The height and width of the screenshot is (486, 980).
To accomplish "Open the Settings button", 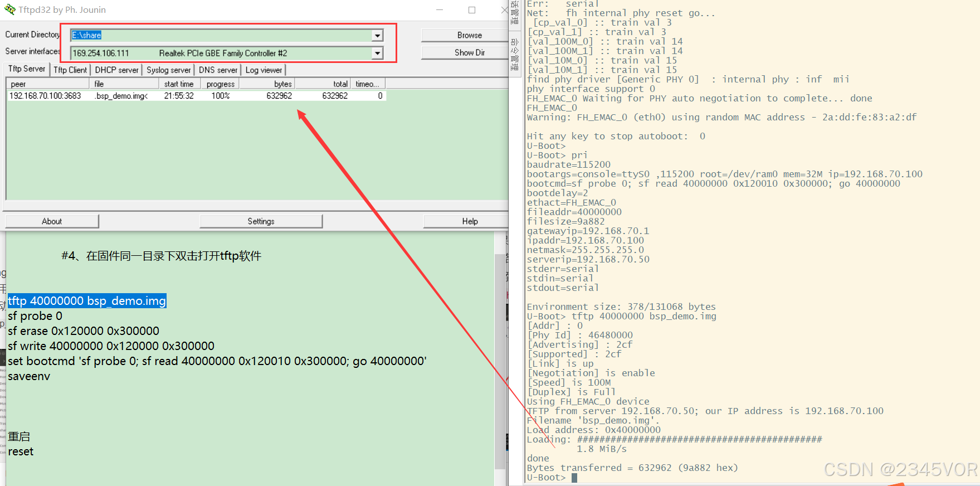I will [x=261, y=221].
